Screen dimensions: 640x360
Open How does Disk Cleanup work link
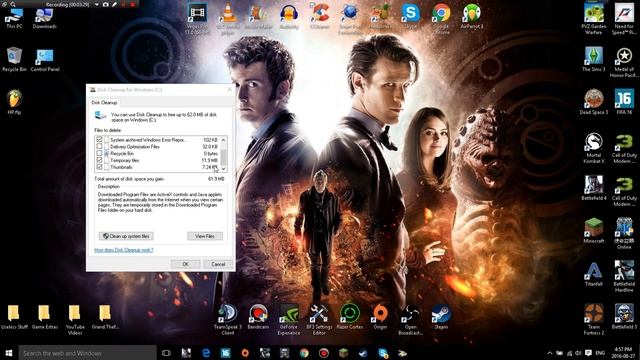(124, 250)
